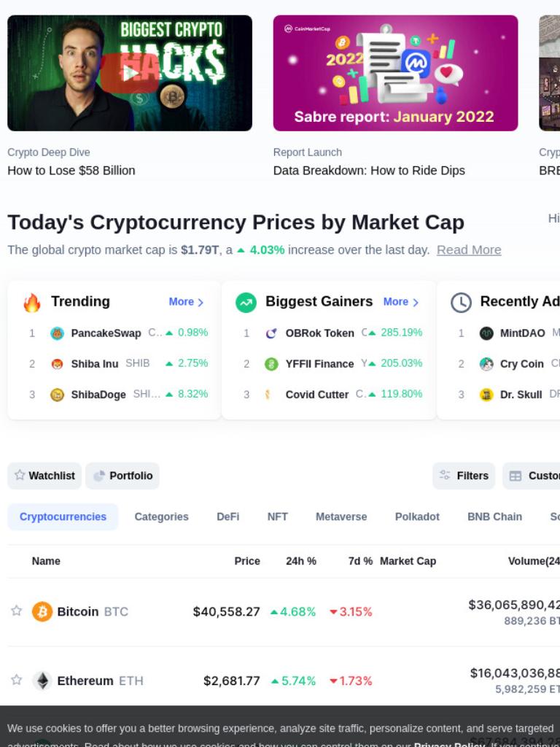Open the Filters panel
This screenshot has width=560, height=747.
464,476
